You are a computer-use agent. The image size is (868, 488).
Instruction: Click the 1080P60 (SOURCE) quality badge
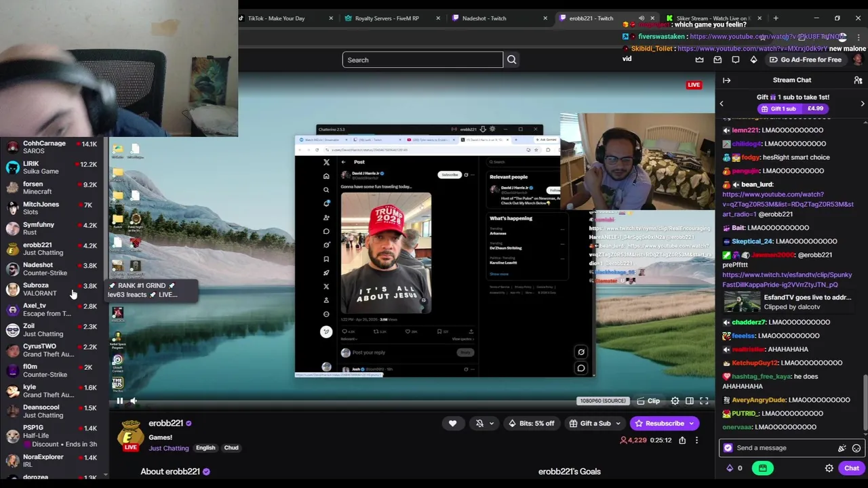point(602,401)
